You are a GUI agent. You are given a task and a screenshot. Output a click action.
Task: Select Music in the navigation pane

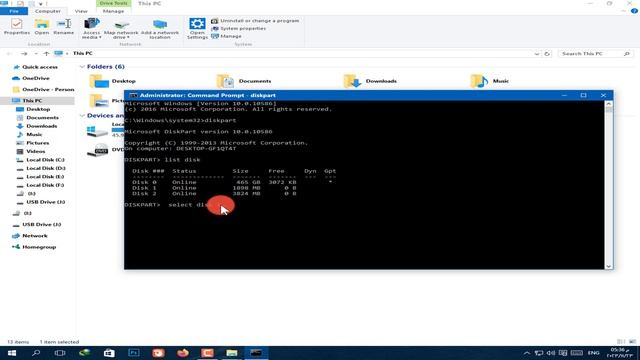coord(34,134)
